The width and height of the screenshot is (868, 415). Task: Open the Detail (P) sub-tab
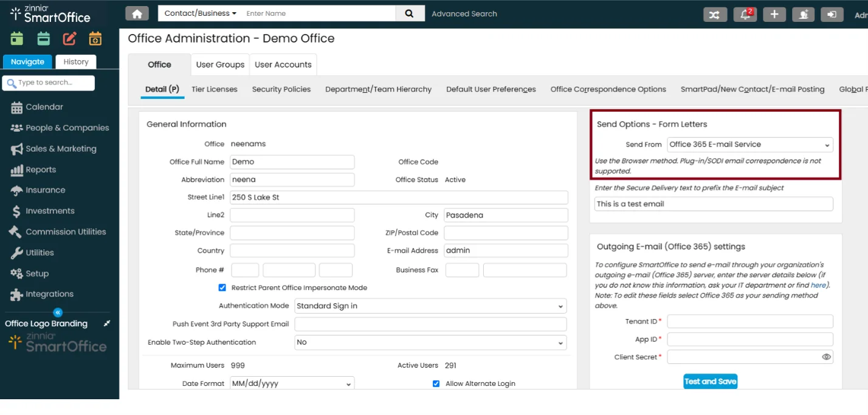162,89
